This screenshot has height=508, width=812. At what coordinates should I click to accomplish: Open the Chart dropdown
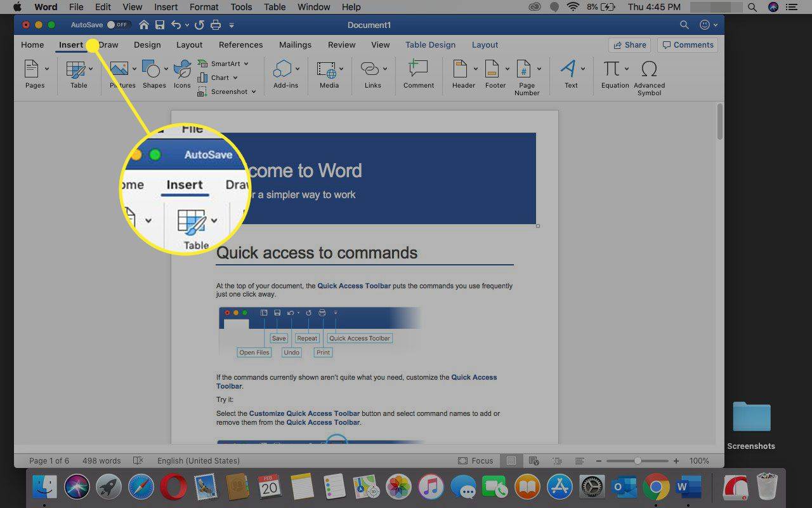coord(217,77)
